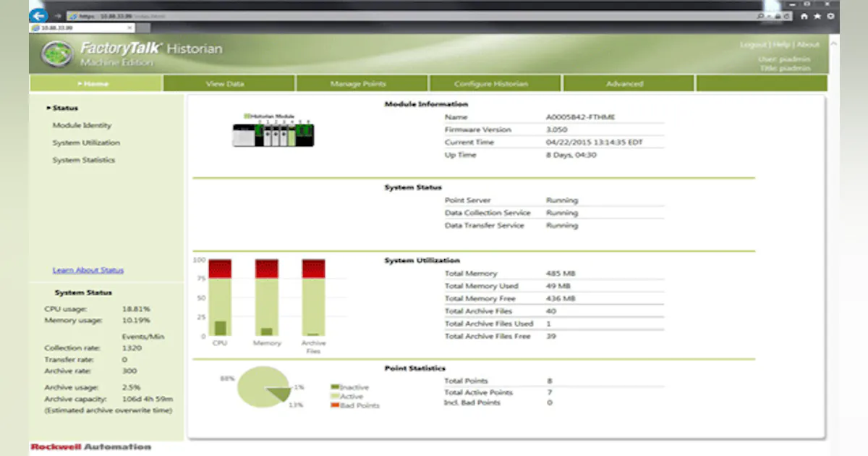Click Data Transfer Service row label
Screen dimensions: 868x456
tap(486, 226)
